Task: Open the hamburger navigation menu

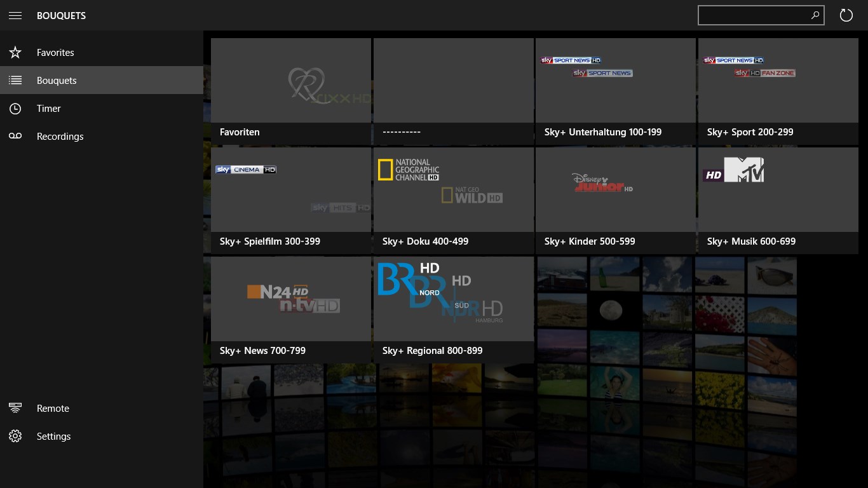Action: tap(15, 15)
